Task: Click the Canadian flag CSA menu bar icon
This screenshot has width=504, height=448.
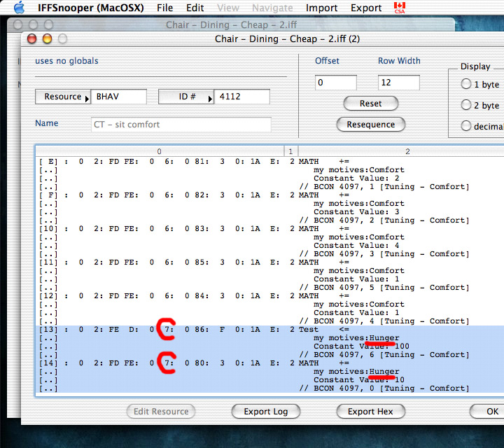Action: pos(400,8)
